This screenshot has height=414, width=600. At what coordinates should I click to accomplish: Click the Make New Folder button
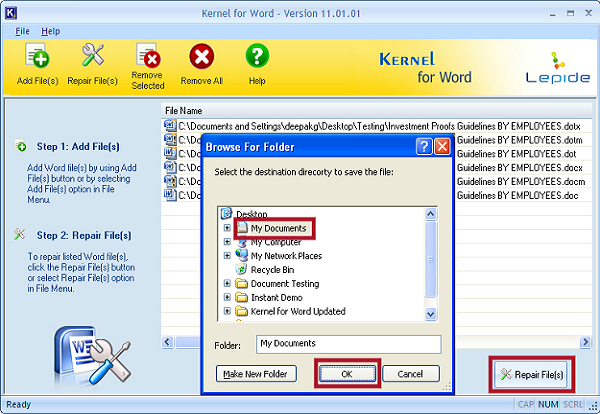coord(256,374)
